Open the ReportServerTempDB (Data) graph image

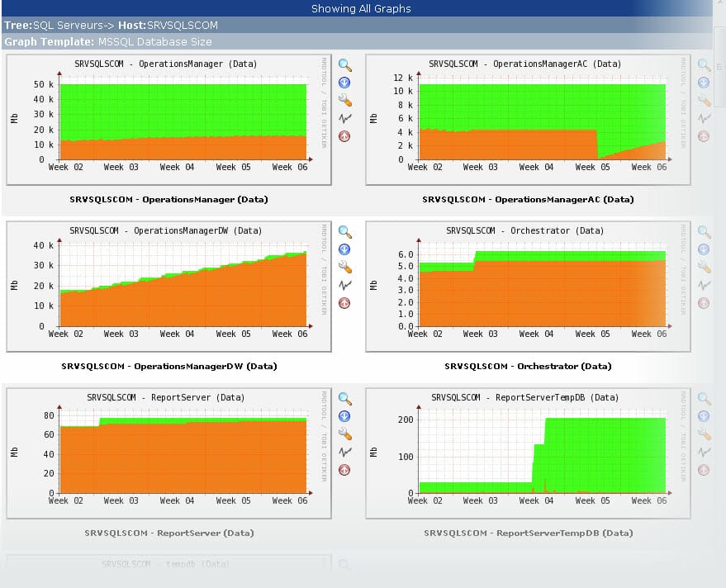(x=528, y=453)
